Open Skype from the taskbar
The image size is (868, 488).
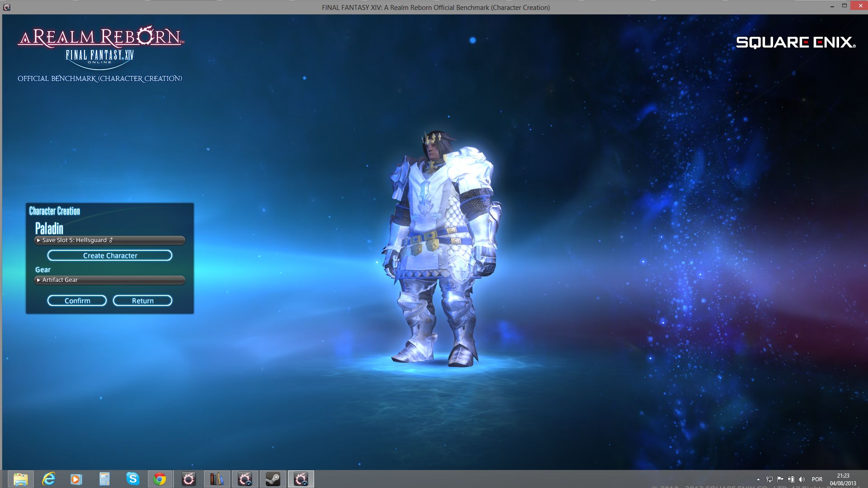(x=132, y=479)
